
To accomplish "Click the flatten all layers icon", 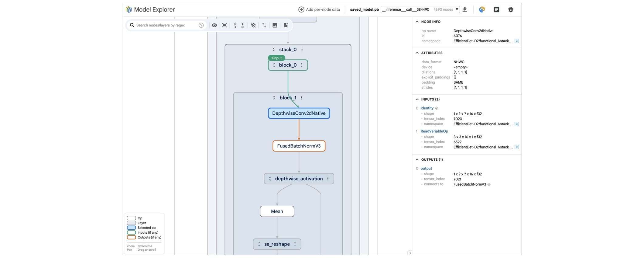I will [253, 25].
